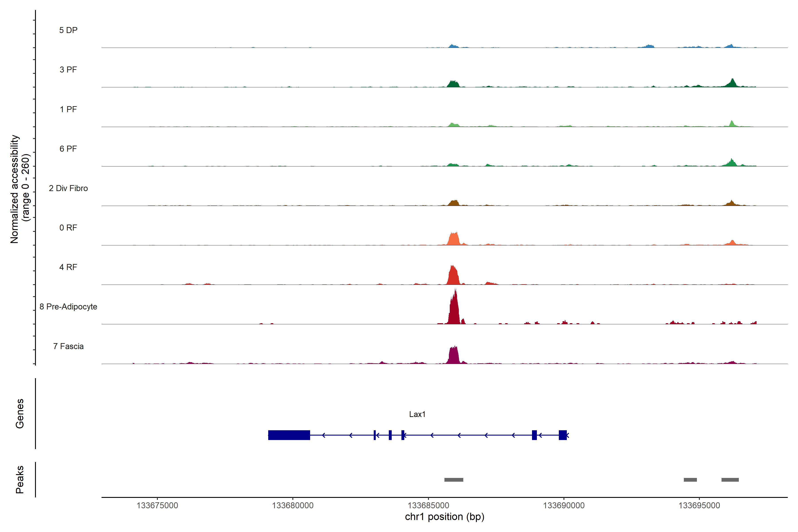Click the 6 PF track label
The width and height of the screenshot is (798, 532).
pos(68,149)
